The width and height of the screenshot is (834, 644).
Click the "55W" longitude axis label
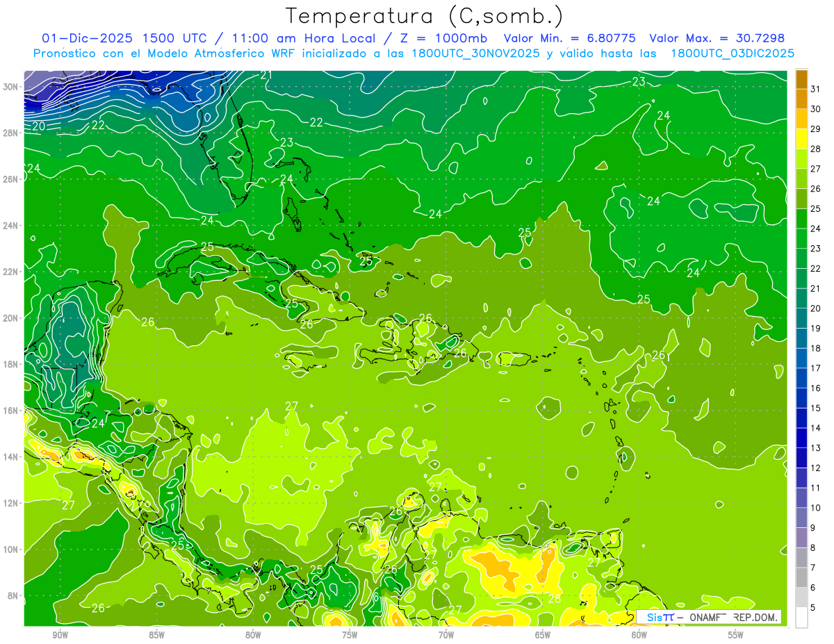click(x=736, y=635)
